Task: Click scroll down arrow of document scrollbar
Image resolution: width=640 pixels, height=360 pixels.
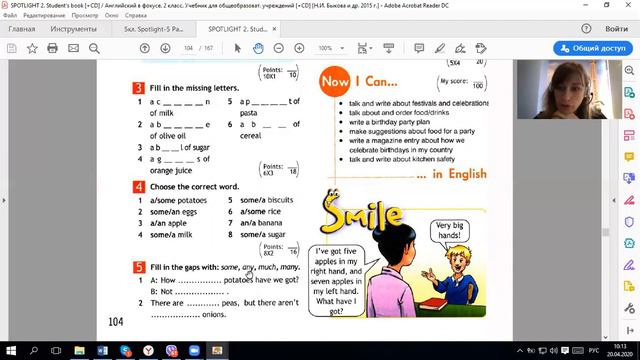Action: click(x=606, y=337)
